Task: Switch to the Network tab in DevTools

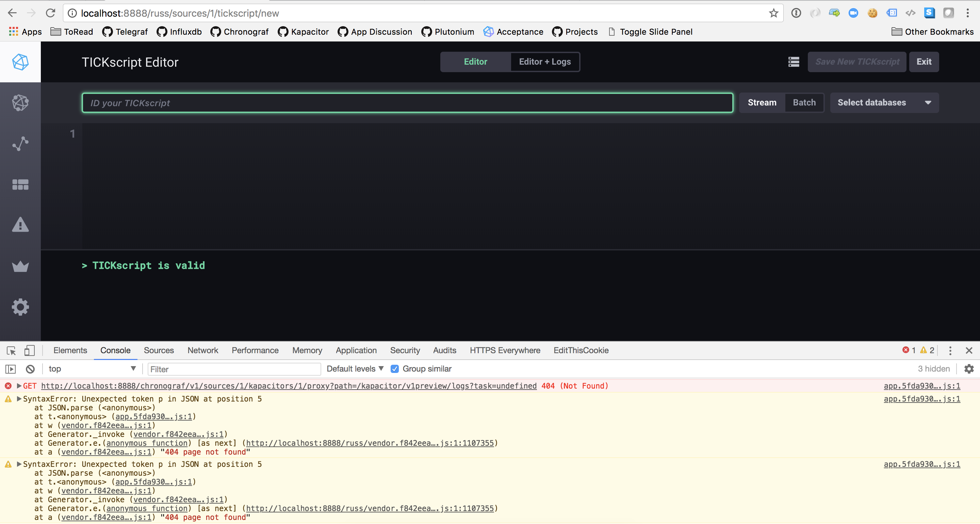Action: (202, 350)
